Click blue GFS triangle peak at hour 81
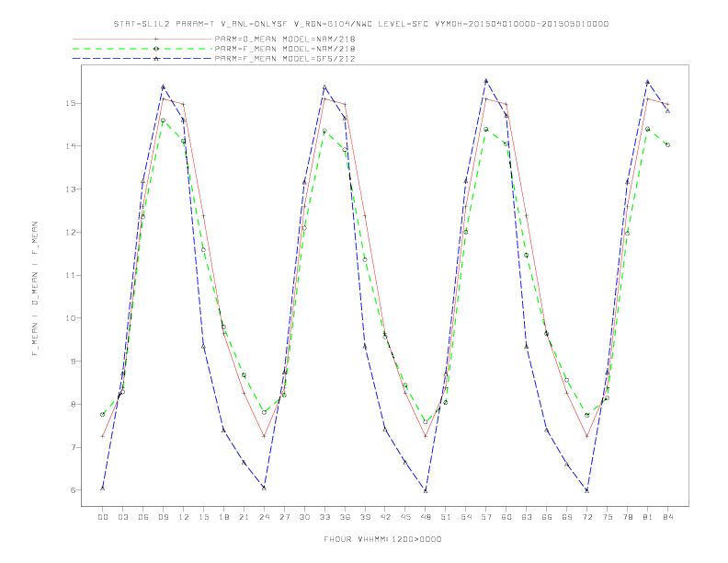 click(x=648, y=82)
